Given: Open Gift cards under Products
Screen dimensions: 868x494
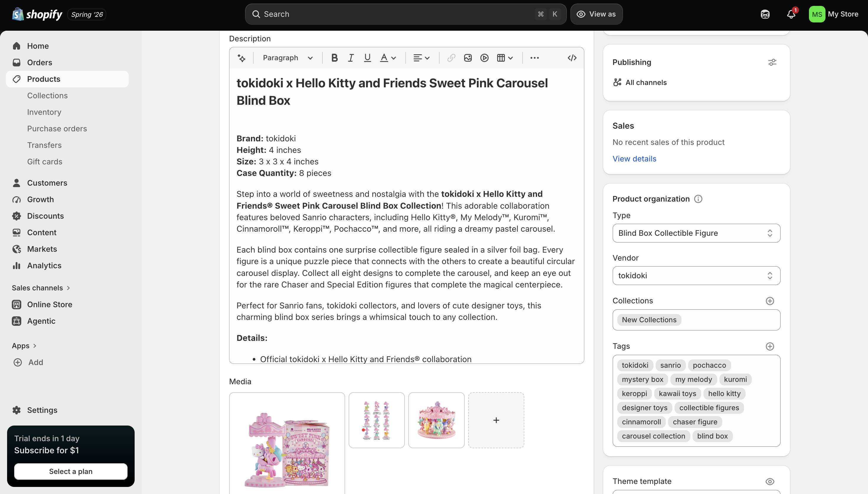Looking at the screenshot, I should (45, 161).
